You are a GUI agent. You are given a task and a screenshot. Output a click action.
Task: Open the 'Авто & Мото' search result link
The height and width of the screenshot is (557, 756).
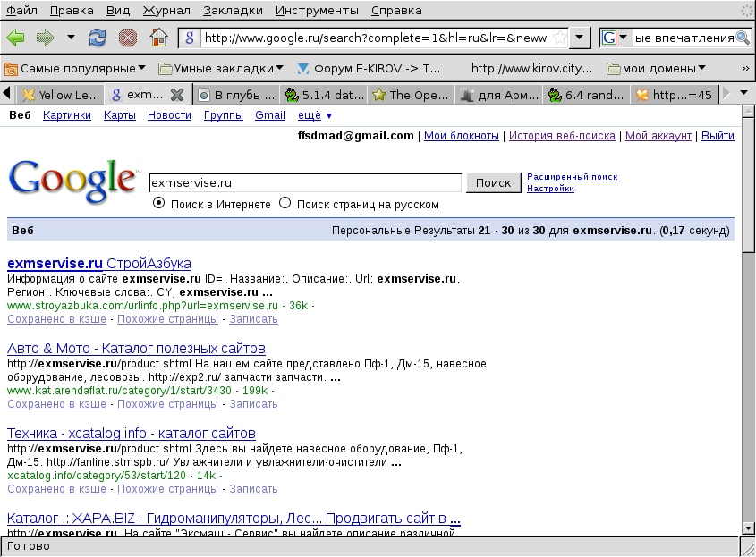click(x=136, y=348)
